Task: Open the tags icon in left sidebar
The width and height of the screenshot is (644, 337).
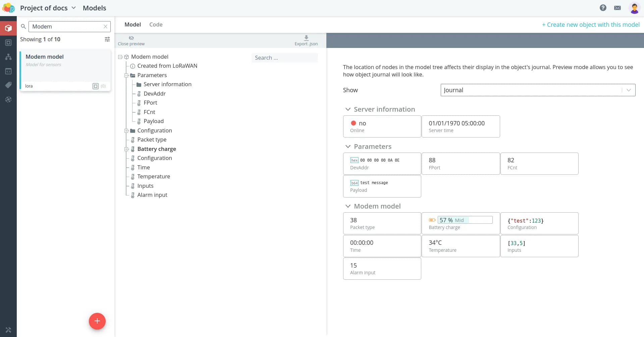Action: pyautogui.click(x=8, y=85)
